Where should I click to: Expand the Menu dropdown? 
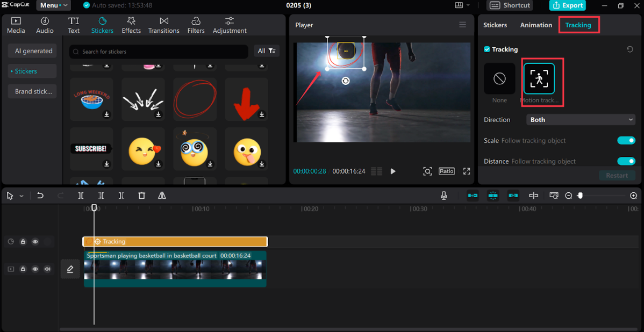point(54,5)
